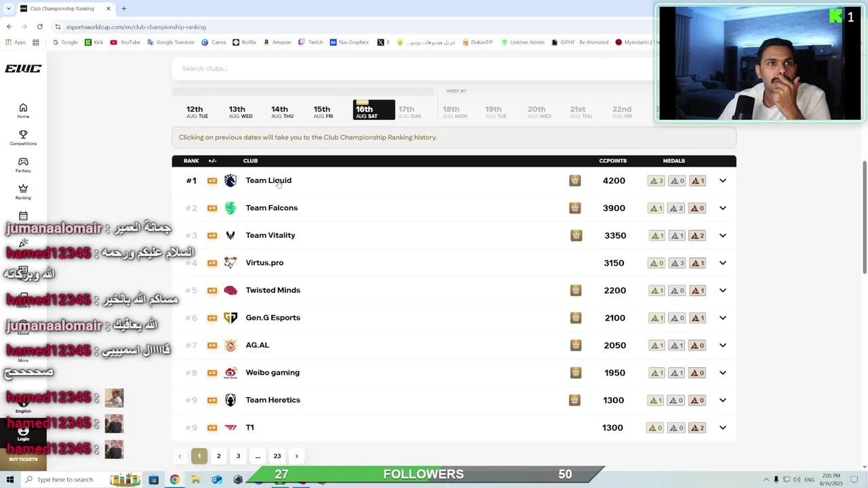Click the browser back arrow
868x488 pixels.
coord(9,26)
